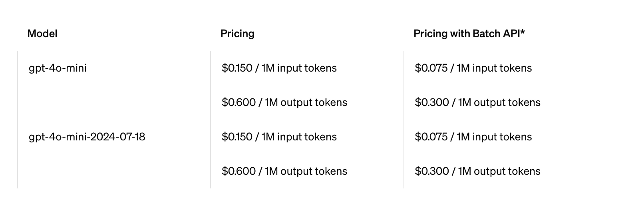The image size is (644, 204).
Task: Click gpt-4o-mini-2024-07-18 Batch API $0.075 input price
Action: click(431, 137)
